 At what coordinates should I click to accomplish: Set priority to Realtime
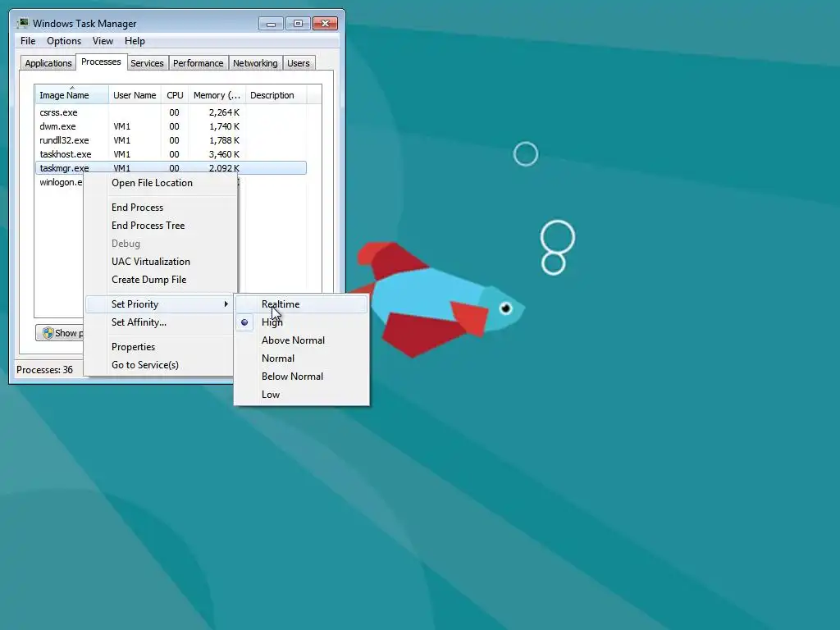pyautogui.click(x=302, y=304)
